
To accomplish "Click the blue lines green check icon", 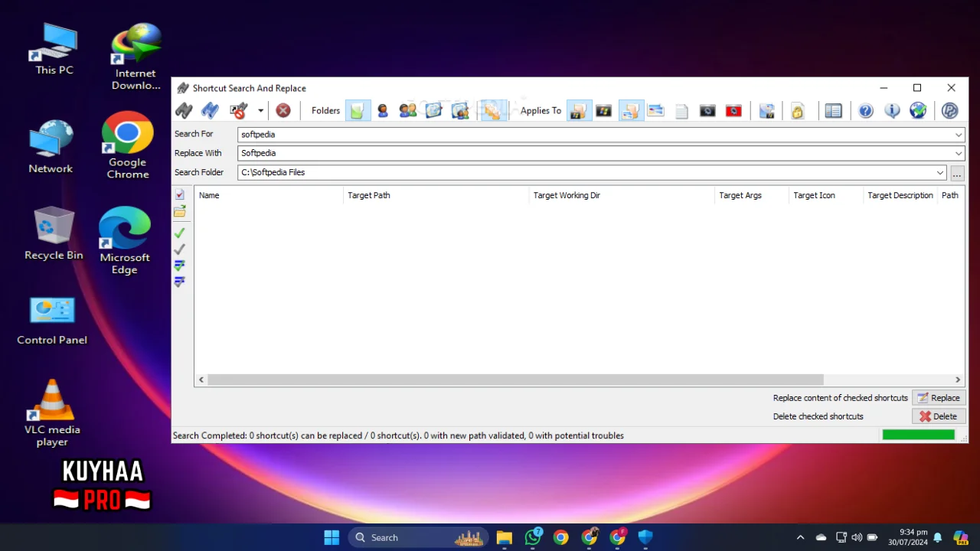I will click(x=180, y=266).
